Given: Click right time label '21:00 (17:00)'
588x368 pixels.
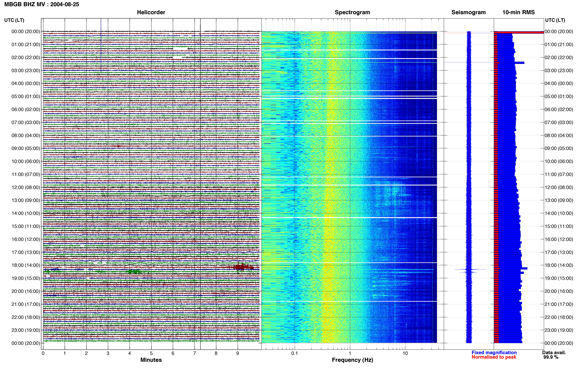Looking at the screenshot, I should [x=559, y=304].
